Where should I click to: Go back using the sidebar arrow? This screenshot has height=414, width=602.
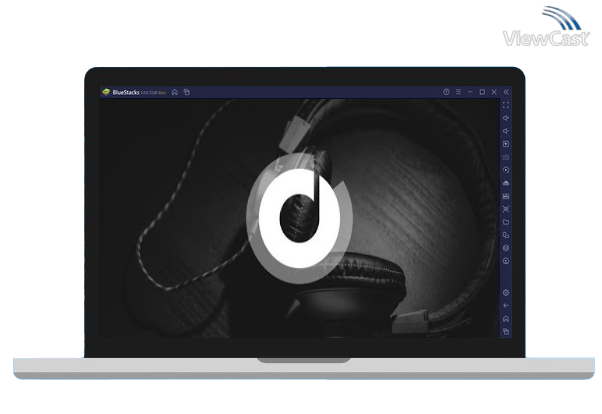pyautogui.click(x=506, y=305)
